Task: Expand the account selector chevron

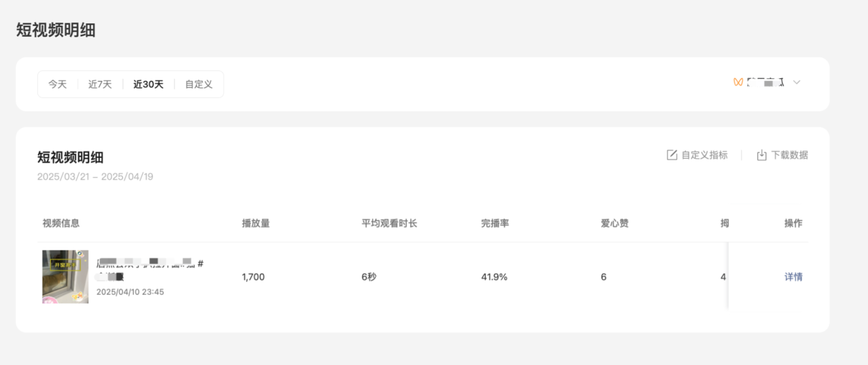Action: tap(796, 83)
